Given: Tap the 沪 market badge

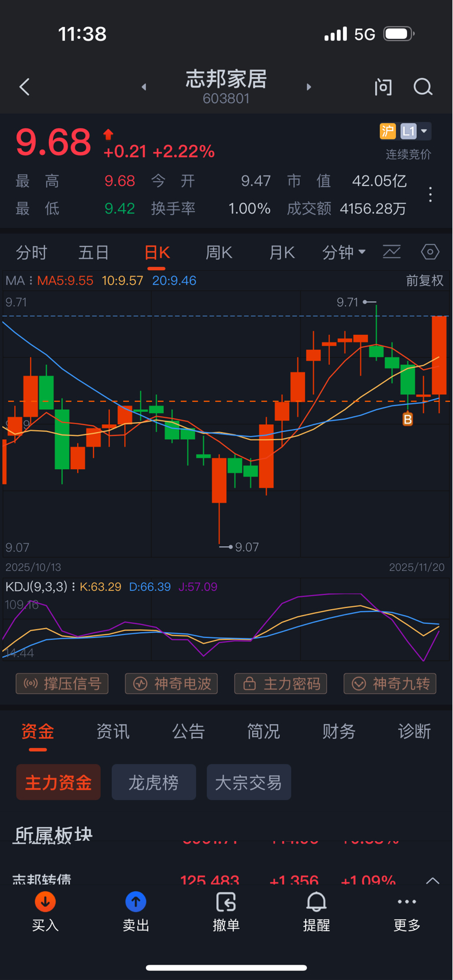Looking at the screenshot, I should click(x=388, y=131).
